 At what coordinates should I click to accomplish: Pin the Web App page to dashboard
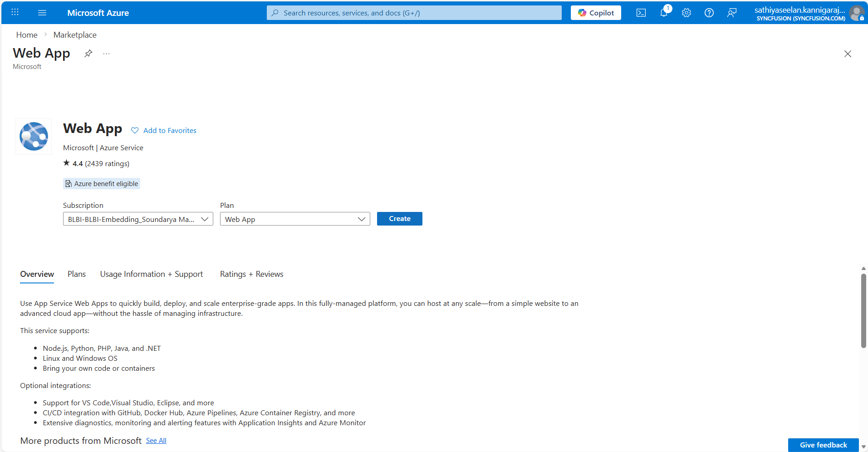click(88, 54)
